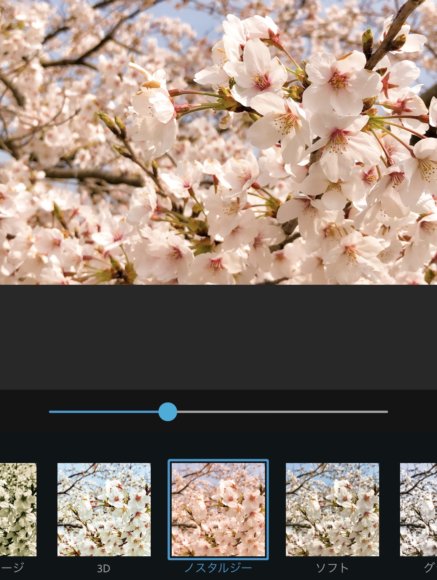This screenshot has height=580, width=437.
Task: Choose the yellowish filter thumbnail ending in ージ
Action: (x=18, y=509)
